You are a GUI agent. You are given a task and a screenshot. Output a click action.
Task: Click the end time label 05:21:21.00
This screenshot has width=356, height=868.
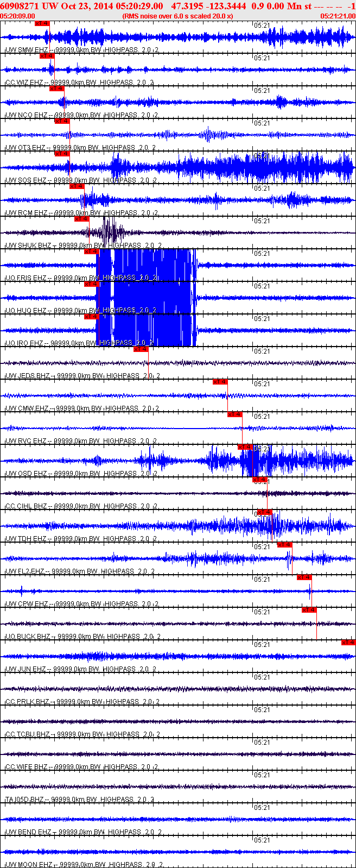[x=338, y=16]
